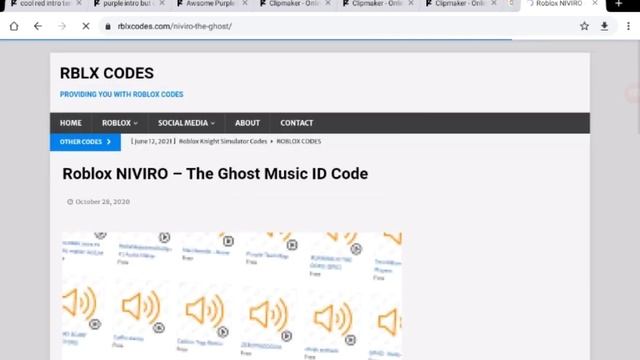Screen dimensions: 640x360
Task: Close the 'Awsome Purple' tab
Action: [x=245, y=3]
